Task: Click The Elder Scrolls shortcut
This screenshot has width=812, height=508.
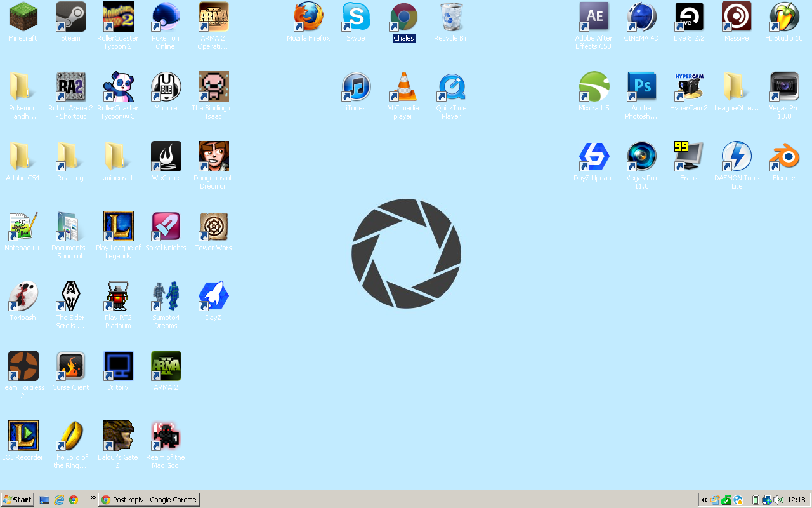Action: 70,297
